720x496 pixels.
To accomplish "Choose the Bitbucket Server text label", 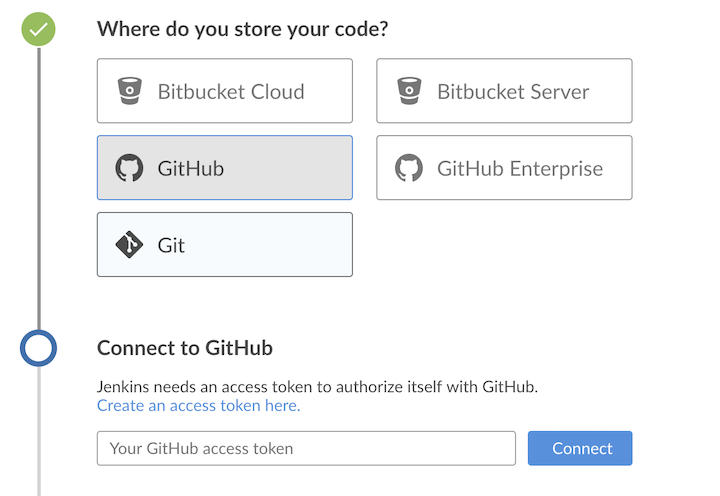I will tap(513, 92).
